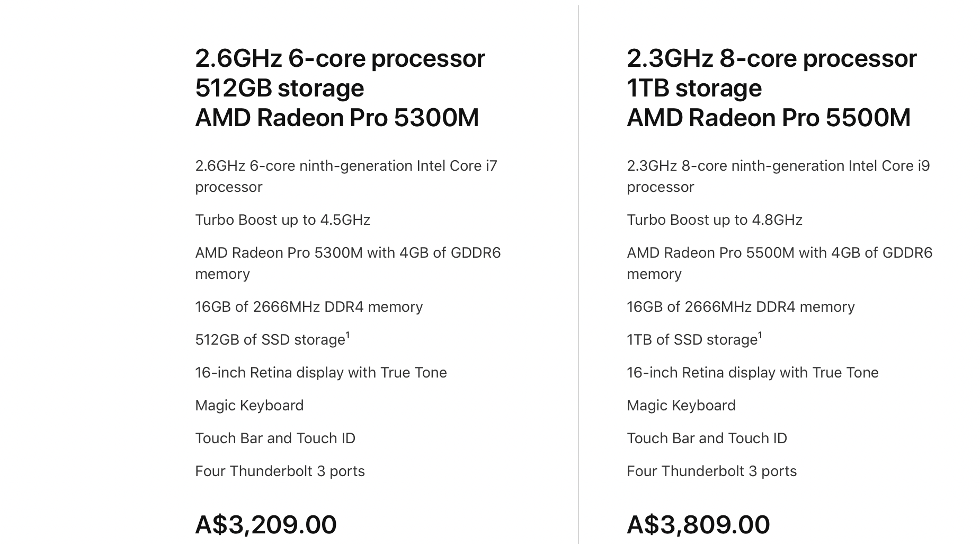Click the Turbo Boost up to 4.5GHz text
This screenshot has width=980, height=544.
point(282,220)
